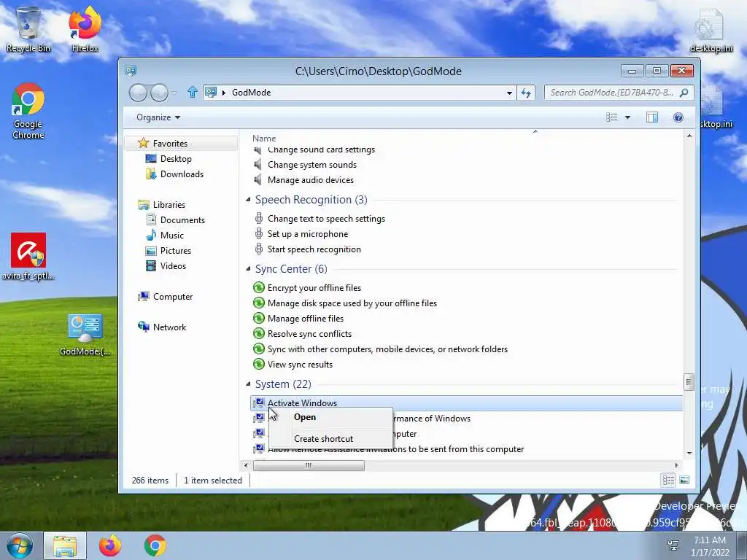747x560 pixels.
Task: Open Downloads in the navigation pane
Action: pyautogui.click(x=182, y=174)
